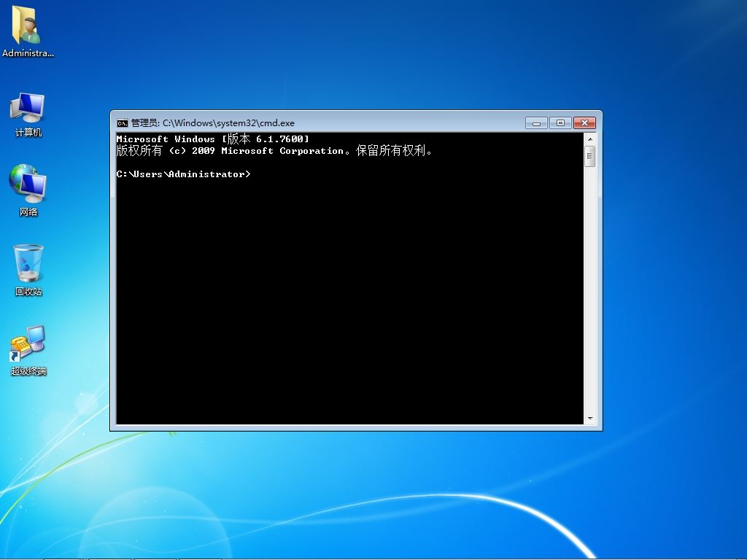
Task: Minimize the cmd.exe window
Action: [536, 123]
